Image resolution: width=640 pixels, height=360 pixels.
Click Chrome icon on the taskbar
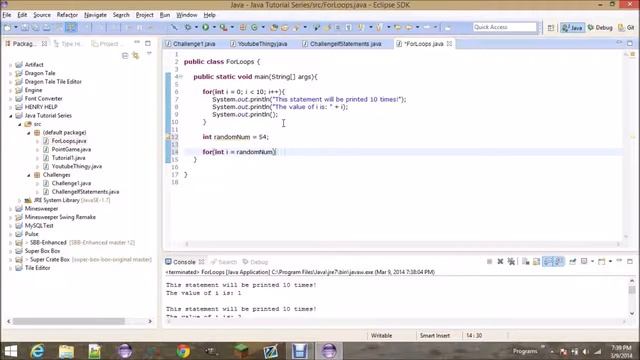[x=183, y=351]
